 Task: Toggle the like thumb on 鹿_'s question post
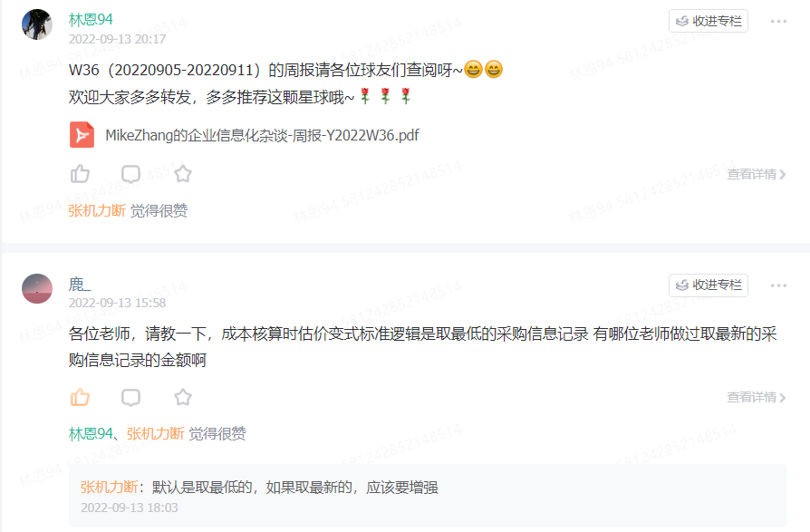pos(80,397)
